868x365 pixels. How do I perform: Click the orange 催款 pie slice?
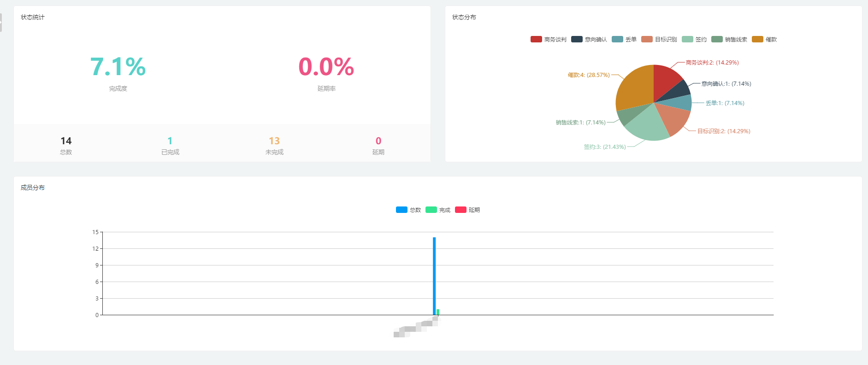click(x=635, y=89)
